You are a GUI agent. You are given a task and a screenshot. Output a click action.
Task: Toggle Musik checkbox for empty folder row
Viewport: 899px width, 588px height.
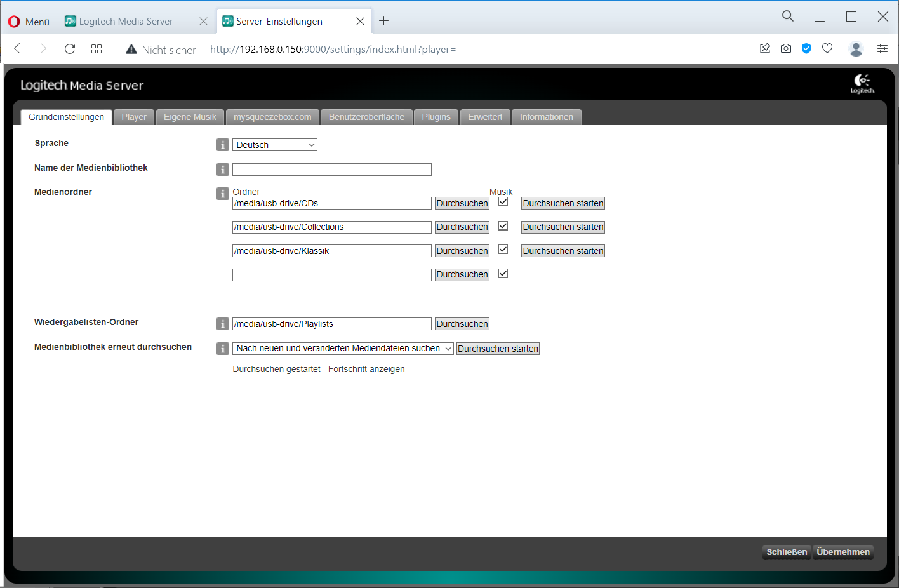[x=503, y=273]
